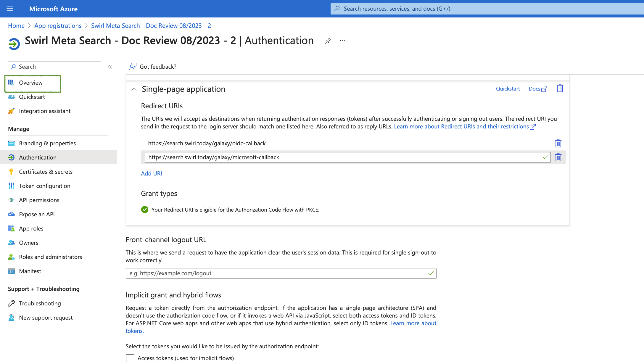This screenshot has height=364, width=644.
Task: Click the microsoft-callback URI dropdown chevron
Action: coord(545,157)
